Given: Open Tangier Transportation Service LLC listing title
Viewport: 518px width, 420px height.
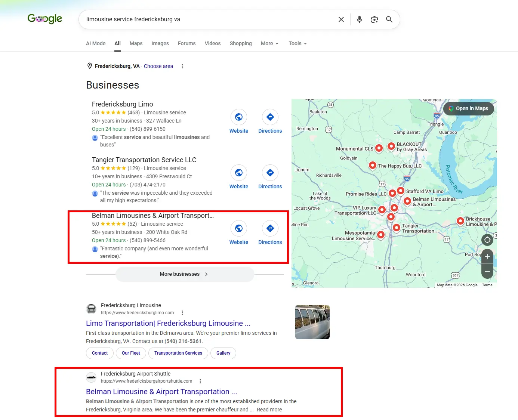Looking at the screenshot, I should tap(144, 160).
